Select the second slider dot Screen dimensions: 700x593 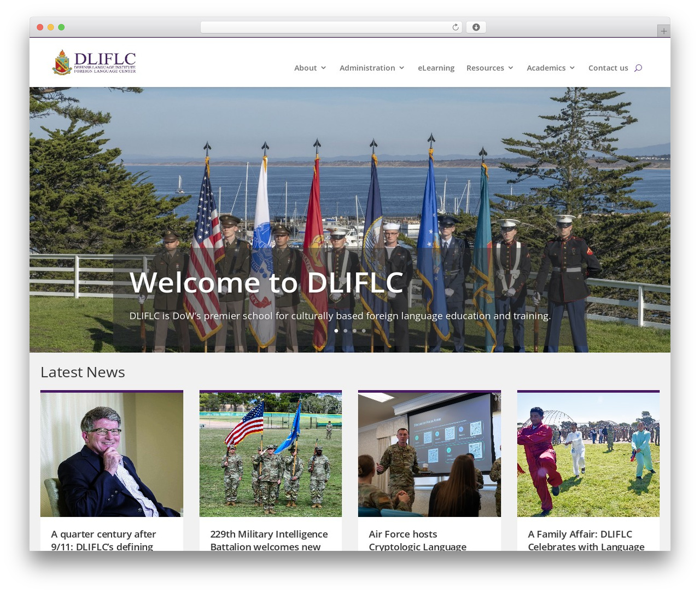tap(345, 330)
